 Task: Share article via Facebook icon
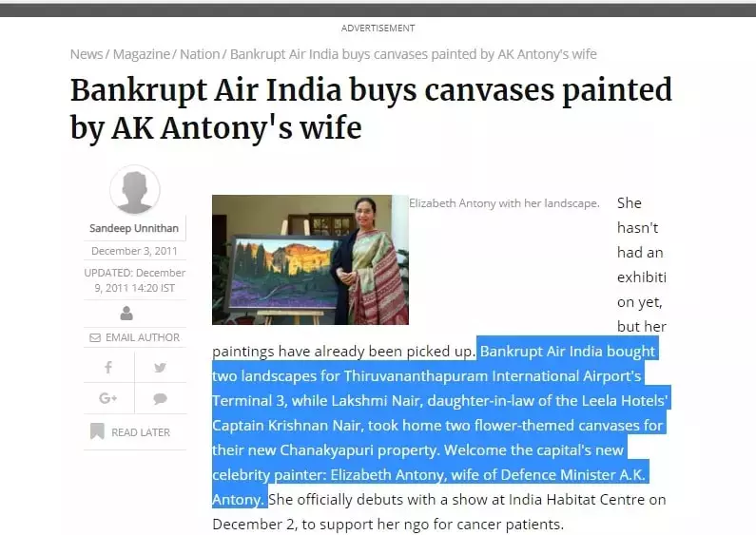point(108,367)
